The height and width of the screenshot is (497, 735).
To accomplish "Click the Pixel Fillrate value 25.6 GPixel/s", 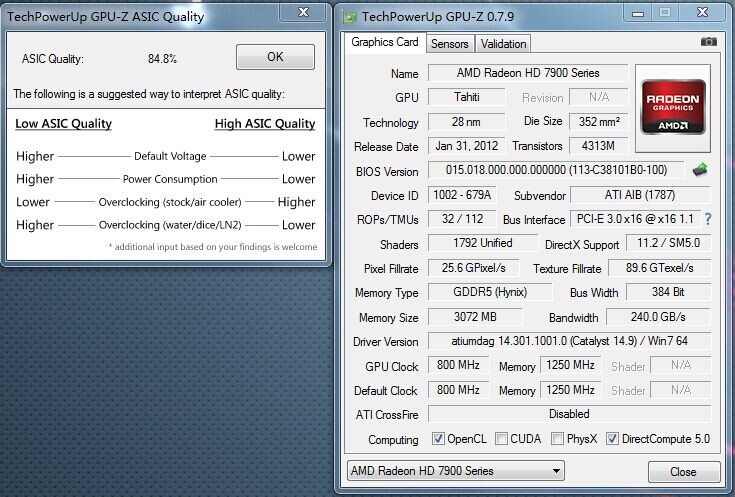I will pyautogui.click(x=473, y=268).
